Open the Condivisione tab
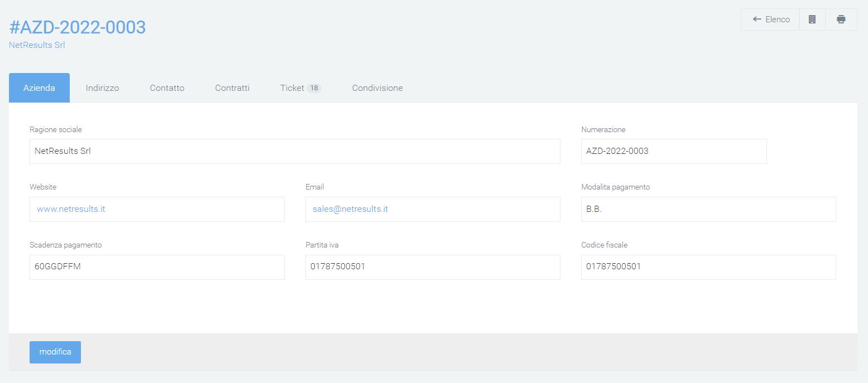This screenshot has width=868, height=383. pos(377,88)
